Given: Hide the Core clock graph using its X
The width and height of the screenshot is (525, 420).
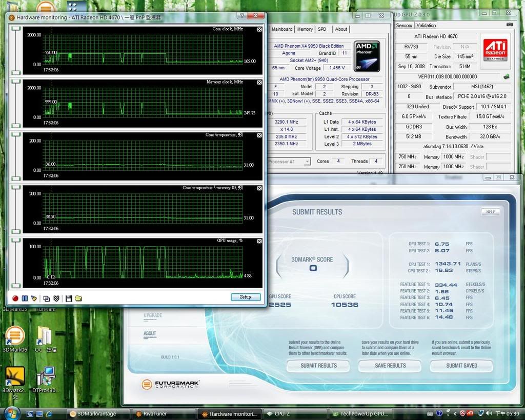Looking at the screenshot, I should click(259, 30).
